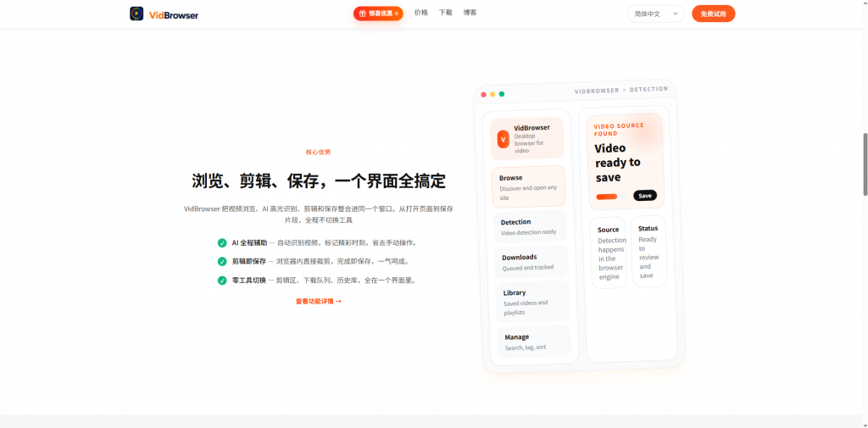Click the orange progress bar beside Save
This screenshot has width=868, height=428.
[607, 196]
